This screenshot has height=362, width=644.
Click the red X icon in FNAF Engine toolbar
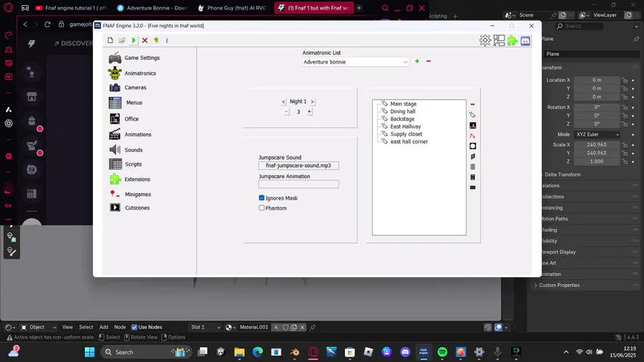click(x=145, y=40)
